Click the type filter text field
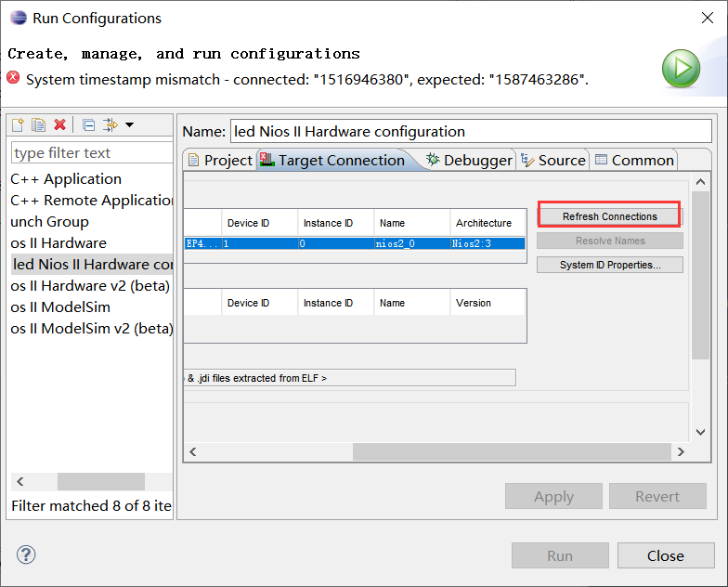728x587 pixels. 91,153
